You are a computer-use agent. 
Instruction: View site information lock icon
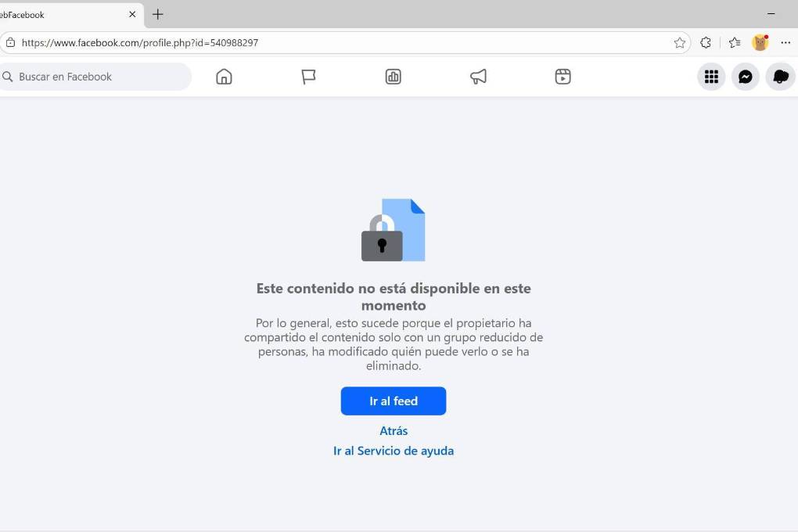coord(10,43)
